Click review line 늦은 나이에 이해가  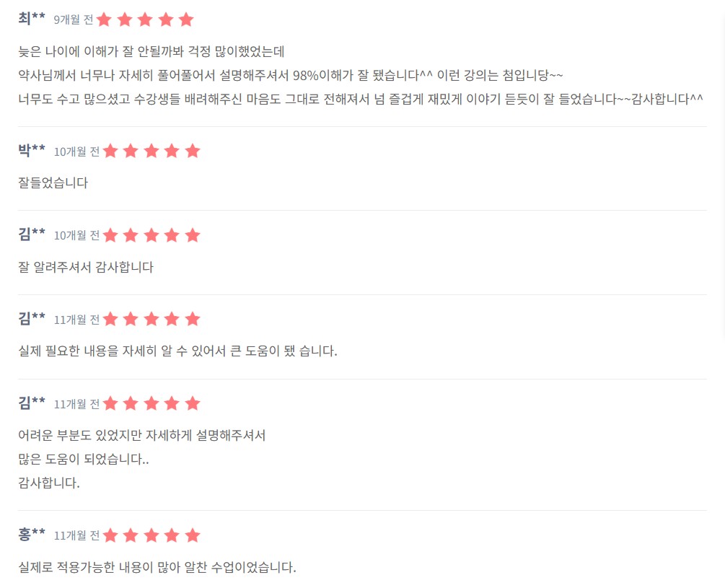click(151, 51)
